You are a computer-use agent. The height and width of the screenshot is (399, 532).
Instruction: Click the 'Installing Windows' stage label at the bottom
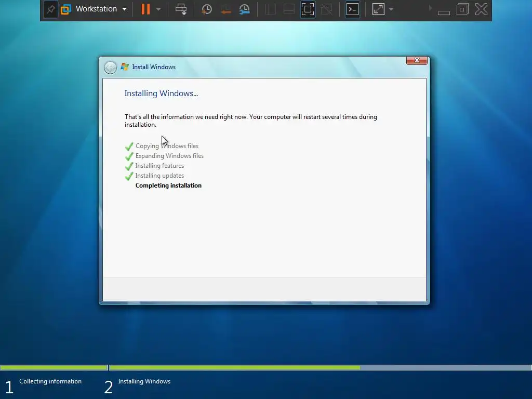(144, 381)
